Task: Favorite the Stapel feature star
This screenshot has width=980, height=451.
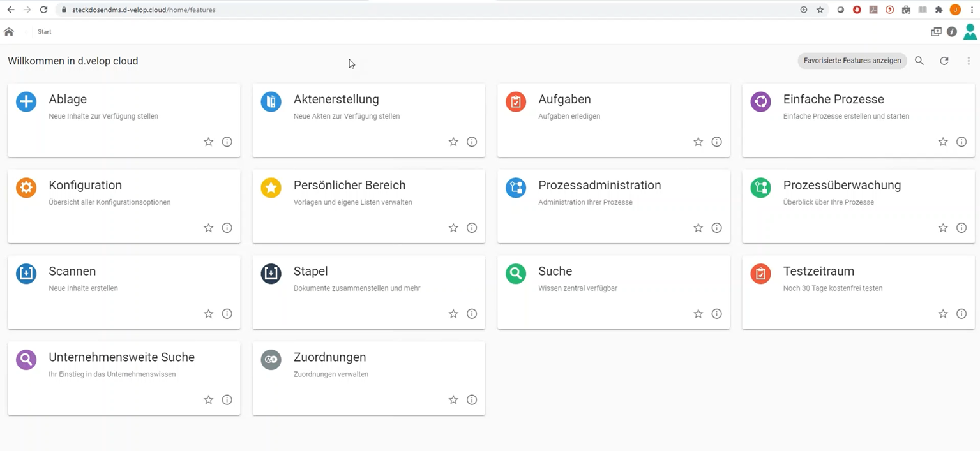Action: [453, 314]
